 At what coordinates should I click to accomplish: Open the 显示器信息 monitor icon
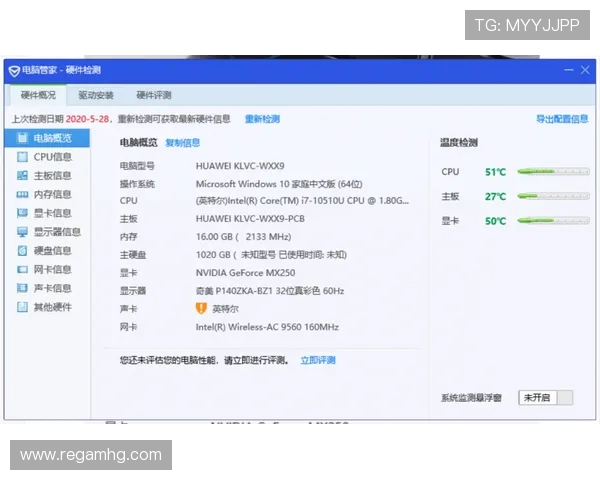coord(23,232)
